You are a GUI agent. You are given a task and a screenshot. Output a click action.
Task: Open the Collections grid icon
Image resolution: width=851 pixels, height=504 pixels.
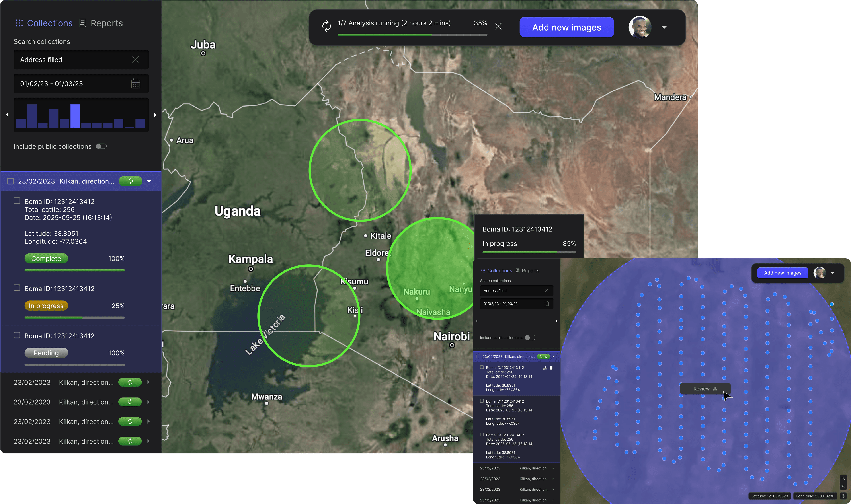[19, 23]
